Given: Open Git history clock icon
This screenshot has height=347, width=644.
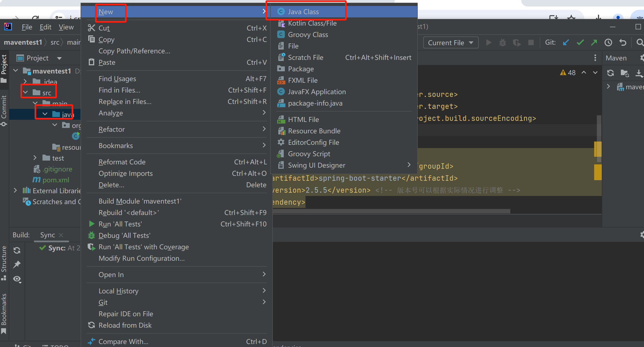Looking at the screenshot, I should point(608,42).
